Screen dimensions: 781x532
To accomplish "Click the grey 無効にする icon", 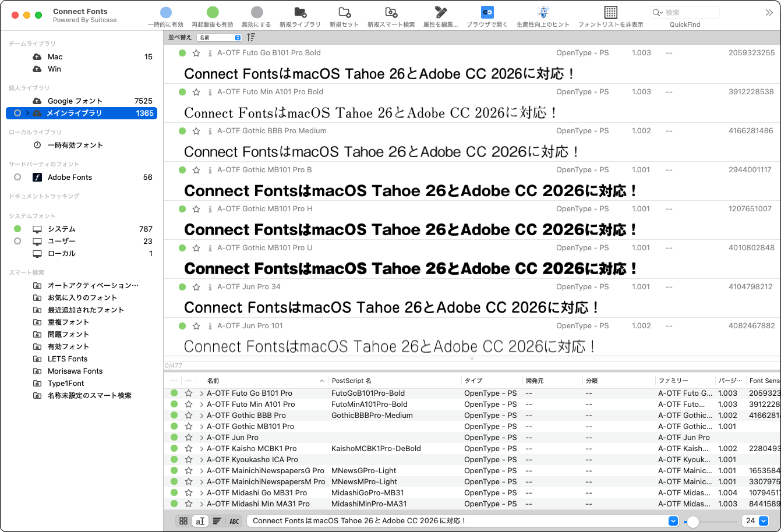I will point(257,12).
